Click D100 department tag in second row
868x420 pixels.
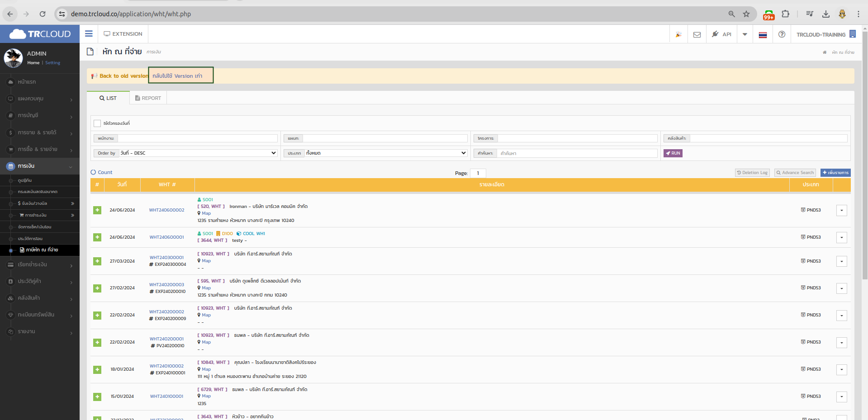click(x=224, y=234)
